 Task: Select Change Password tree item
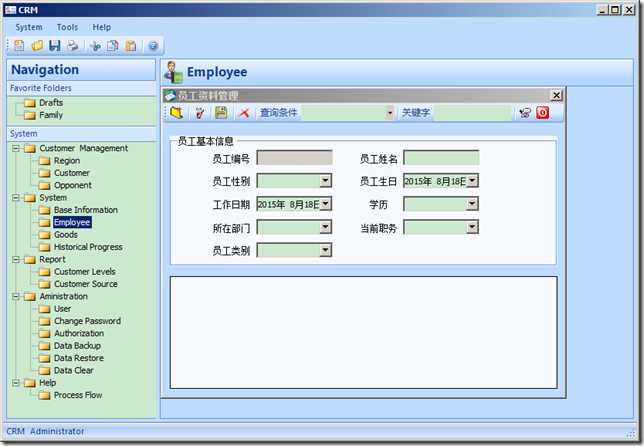click(x=87, y=321)
